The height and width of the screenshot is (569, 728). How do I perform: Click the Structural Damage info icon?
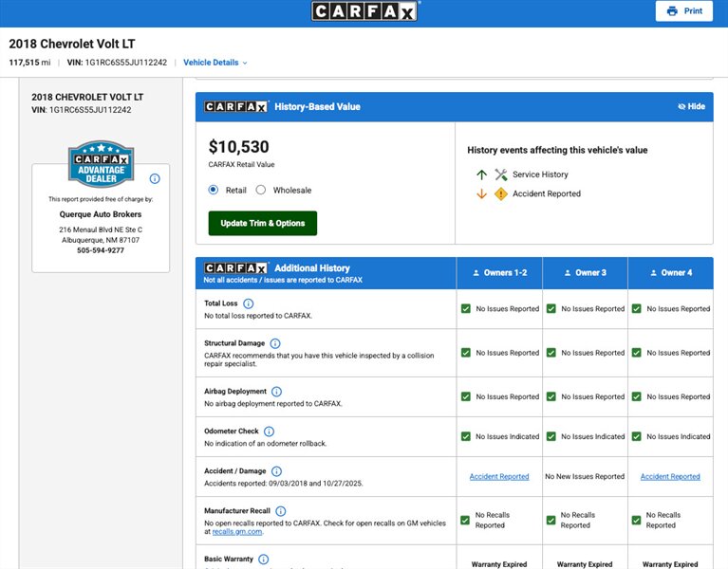pyautogui.click(x=275, y=343)
